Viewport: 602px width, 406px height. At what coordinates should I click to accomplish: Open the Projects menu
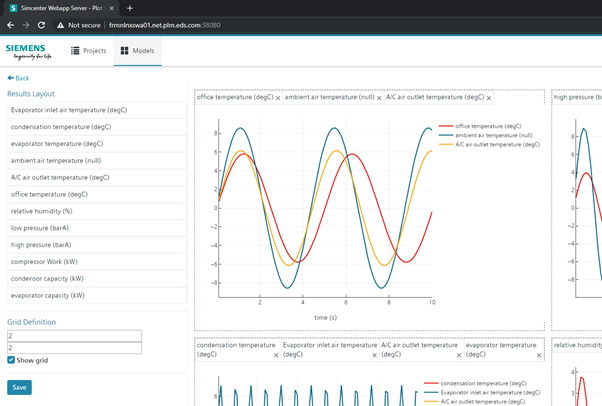pos(89,51)
